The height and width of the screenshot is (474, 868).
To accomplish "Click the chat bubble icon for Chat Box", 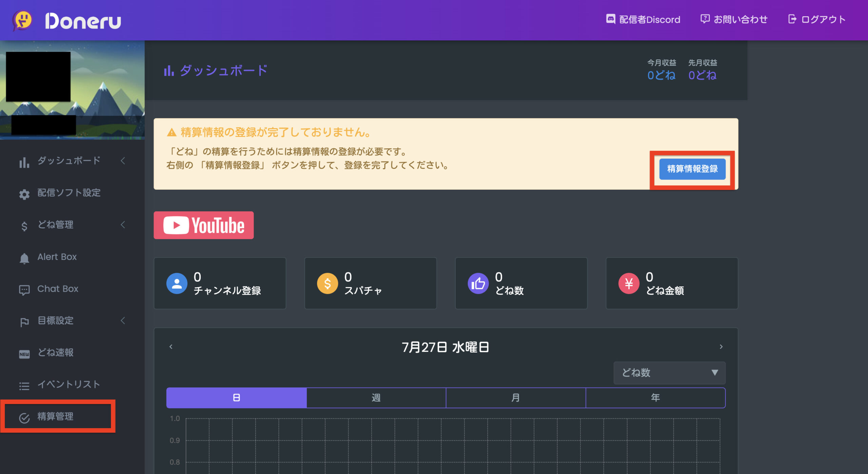I will (24, 290).
